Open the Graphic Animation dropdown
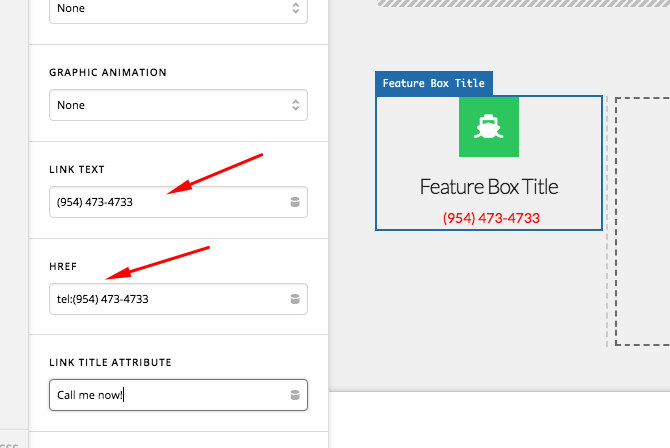 tap(178, 105)
